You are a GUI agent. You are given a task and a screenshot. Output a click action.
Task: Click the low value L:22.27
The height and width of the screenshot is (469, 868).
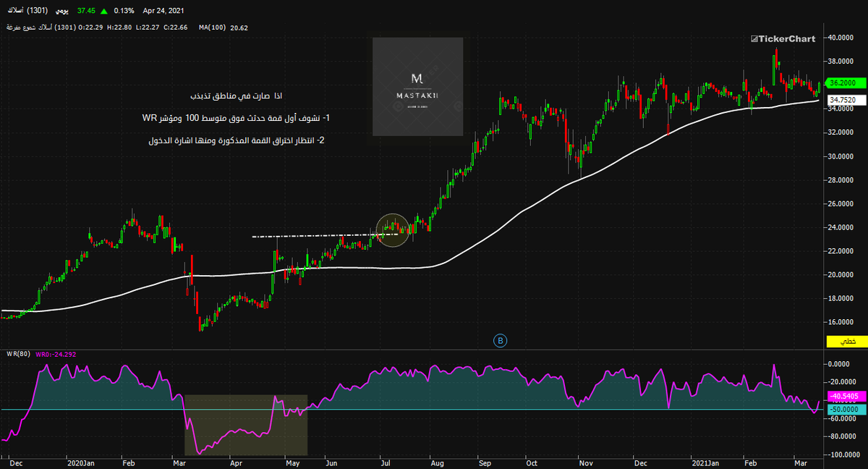(148, 28)
